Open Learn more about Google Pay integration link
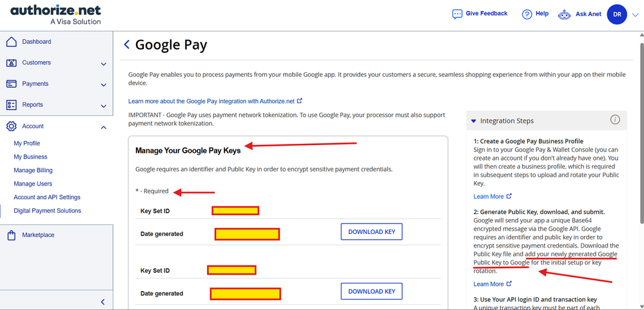The height and width of the screenshot is (310, 644). [211, 101]
